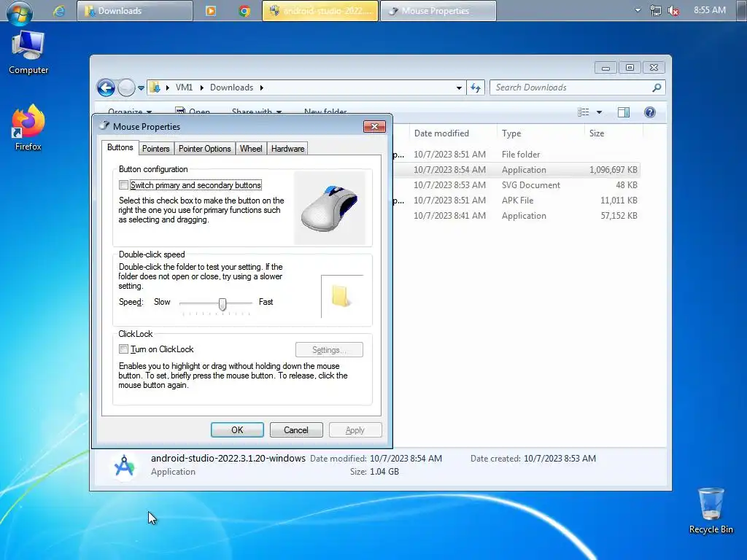The height and width of the screenshot is (560, 747).
Task: Select Mouse Properties taskbar button
Action: point(438,10)
